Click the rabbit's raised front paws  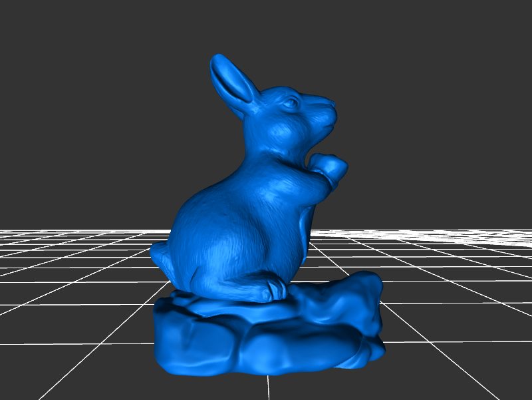(329, 166)
